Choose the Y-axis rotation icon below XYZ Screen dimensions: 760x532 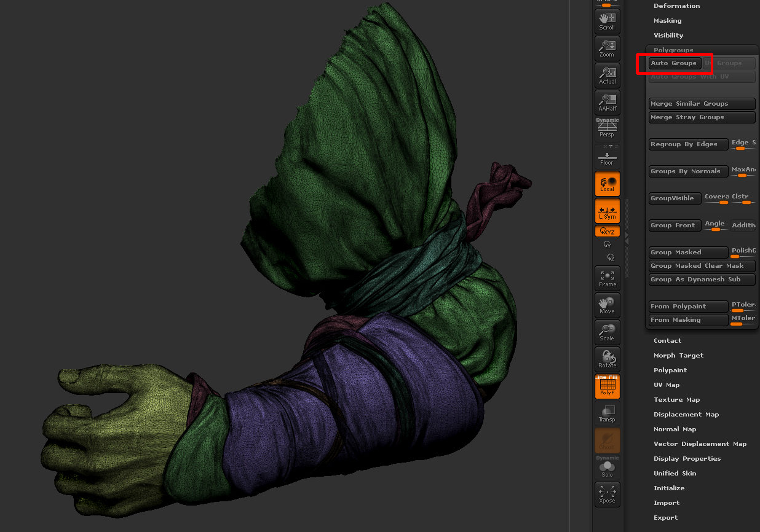click(x=608, y=244)
